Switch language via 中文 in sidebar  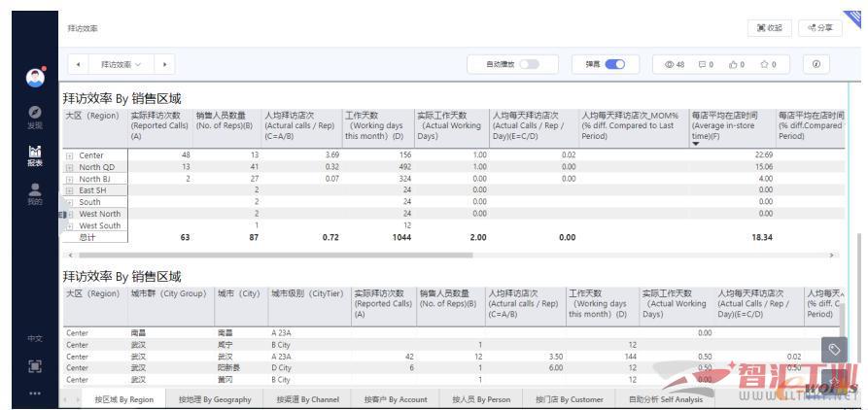click(x=35, y=339)
